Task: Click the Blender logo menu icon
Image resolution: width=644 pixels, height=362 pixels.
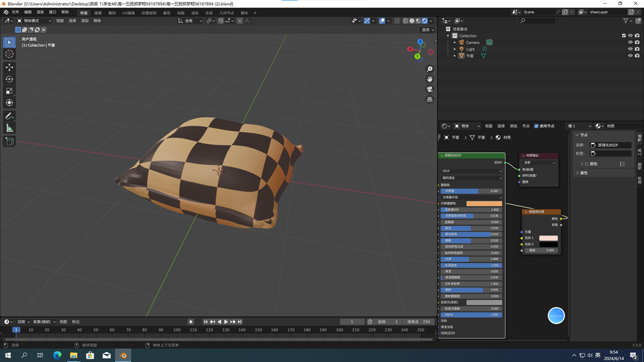Action: click(x=6, y=12)
